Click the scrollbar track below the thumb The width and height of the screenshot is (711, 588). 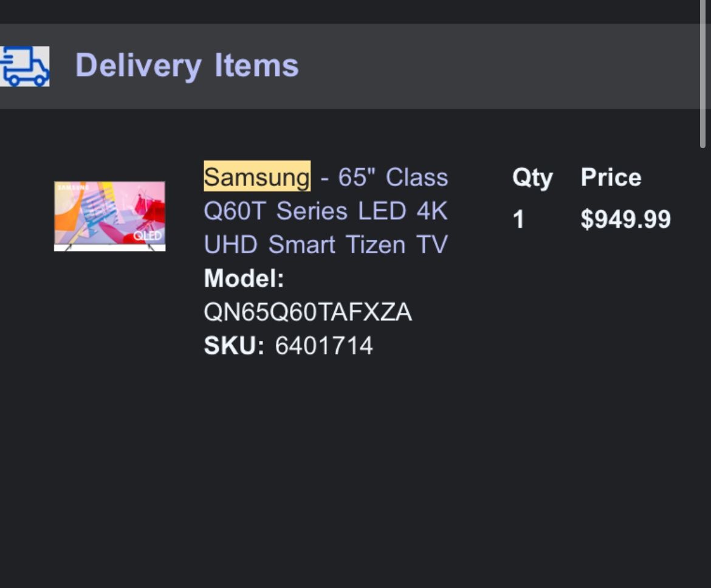pos(702,364)
